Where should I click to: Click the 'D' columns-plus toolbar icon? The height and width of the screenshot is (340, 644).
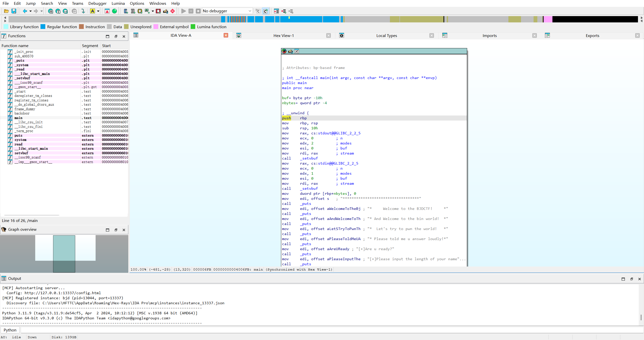(133, 11)
